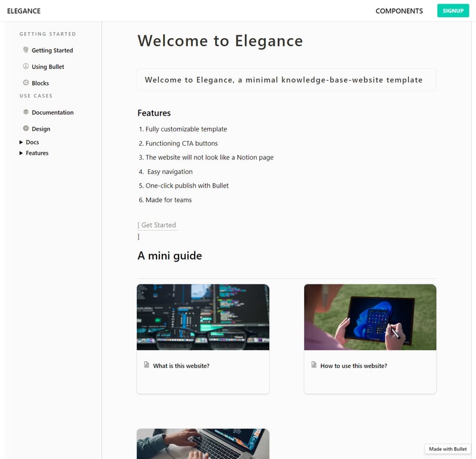Click the green Signup button
This screenshot has width=476, height=459.
tap(453, 11)
